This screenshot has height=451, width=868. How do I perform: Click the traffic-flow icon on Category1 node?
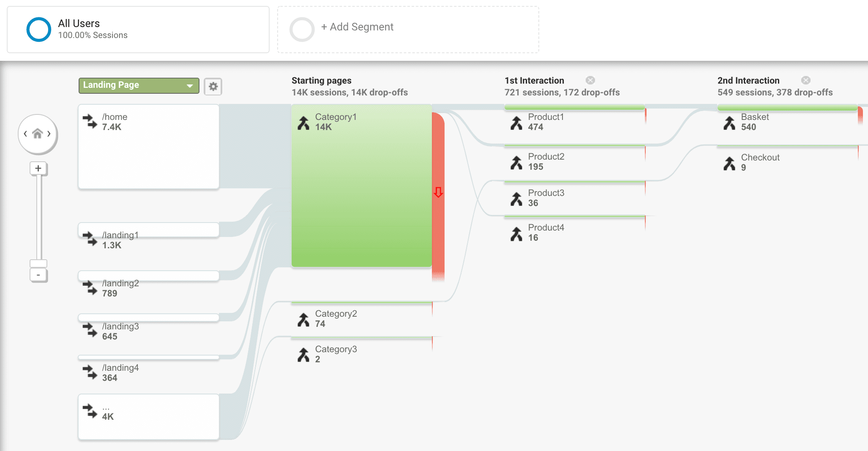click(x=304, y=122)
